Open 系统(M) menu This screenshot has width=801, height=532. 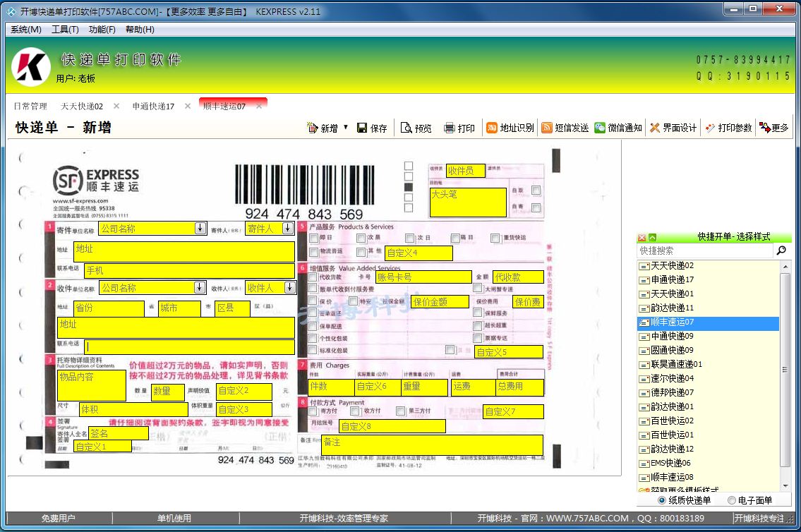click(25, 30)
